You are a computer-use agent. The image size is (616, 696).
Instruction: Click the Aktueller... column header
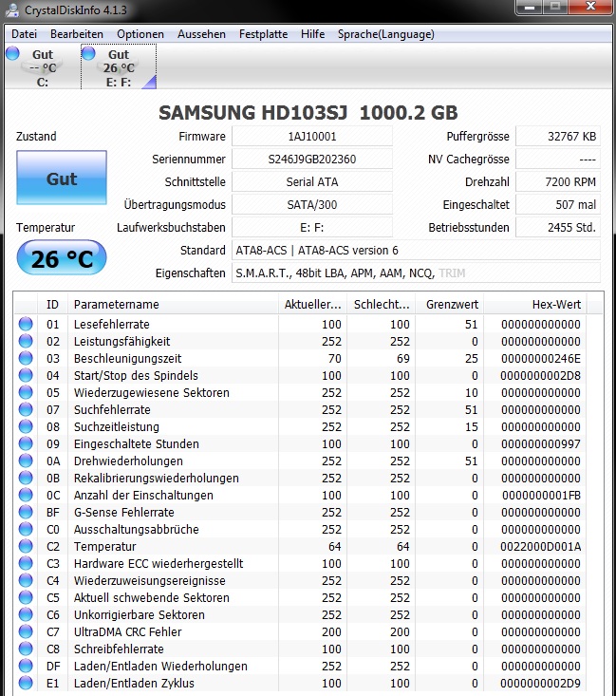(313, 304)
